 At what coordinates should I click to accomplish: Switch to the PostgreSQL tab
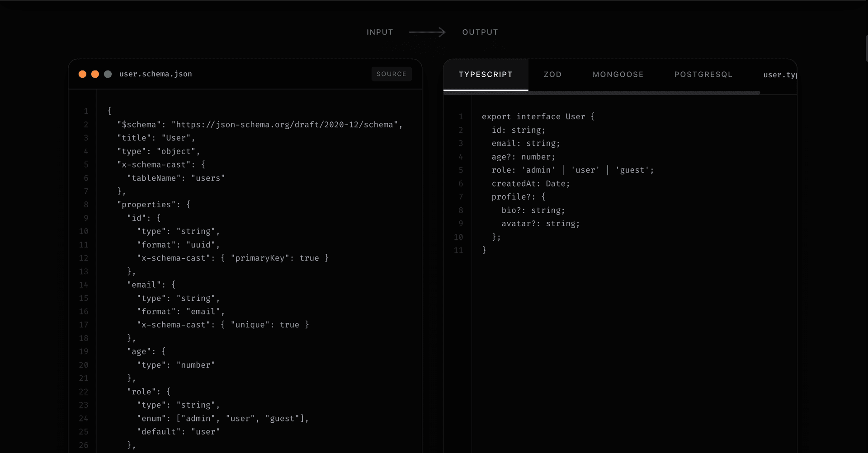coord(703,75)
